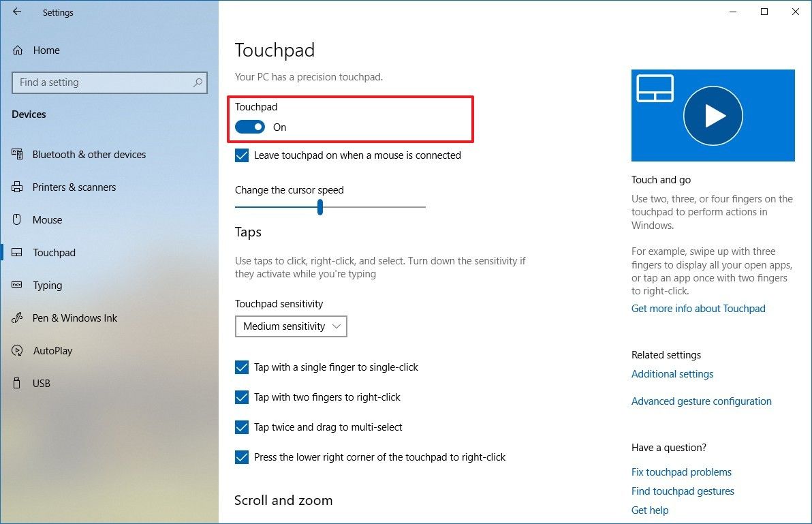The height and width of the screenshot is (524, 812).
Task: Select the Bluetooth & other devices icon
Action: click(16, 154)
